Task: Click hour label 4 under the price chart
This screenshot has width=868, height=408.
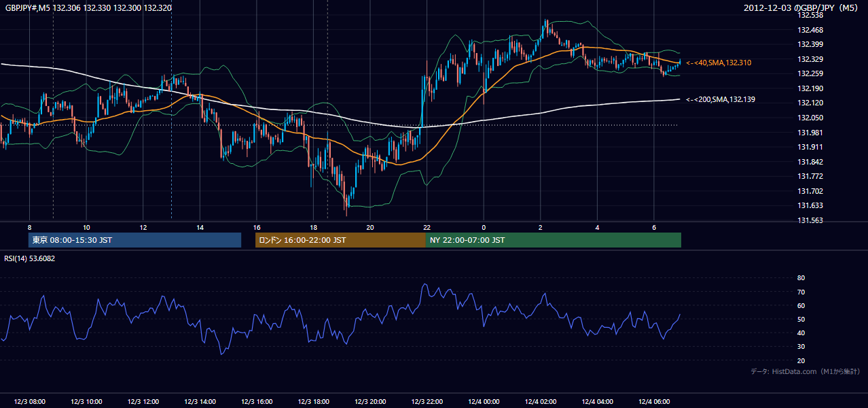Action: (x=597, y=227)
